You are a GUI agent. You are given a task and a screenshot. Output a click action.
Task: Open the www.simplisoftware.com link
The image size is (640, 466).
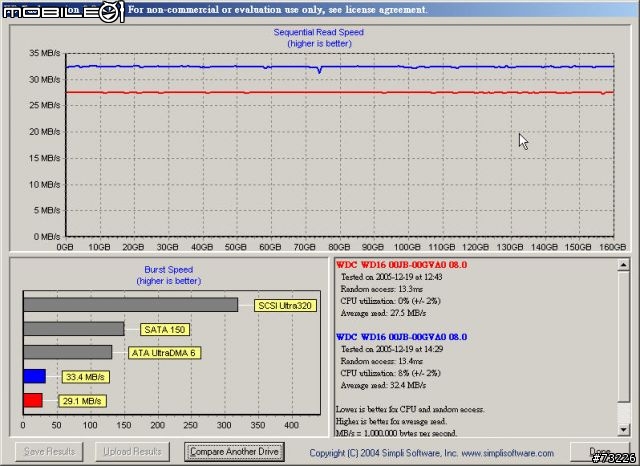click(x=508, y=453)
